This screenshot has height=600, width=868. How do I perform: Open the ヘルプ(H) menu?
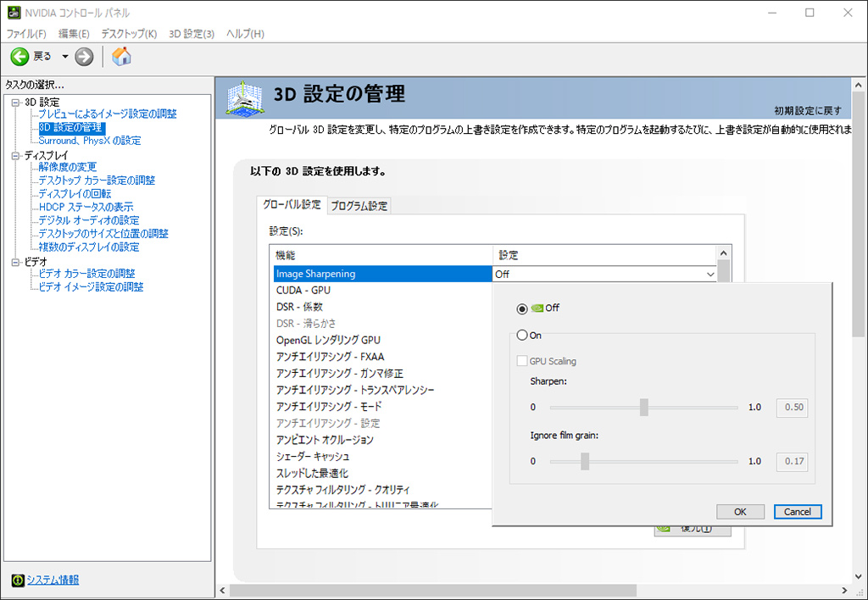245,34
